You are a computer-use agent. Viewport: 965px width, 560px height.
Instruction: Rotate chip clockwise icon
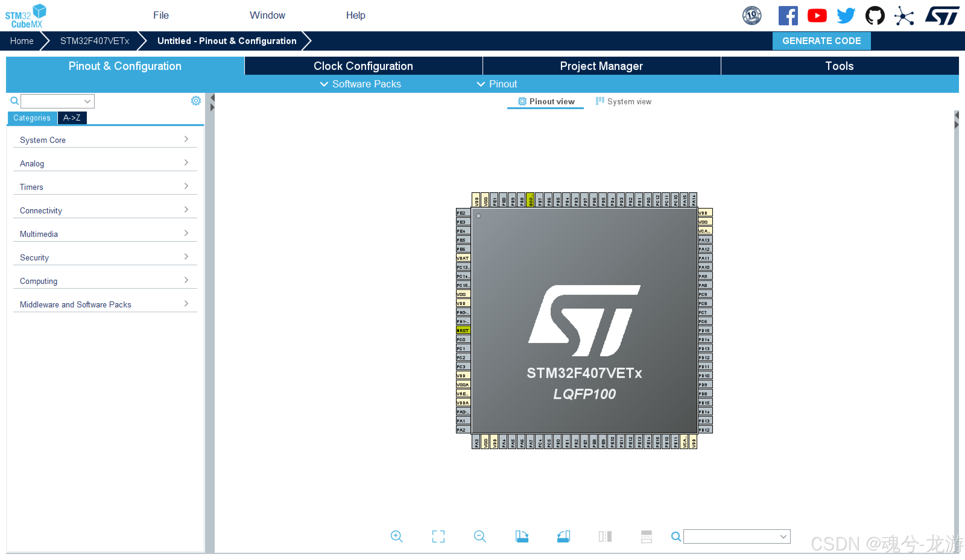coord(522,536)
